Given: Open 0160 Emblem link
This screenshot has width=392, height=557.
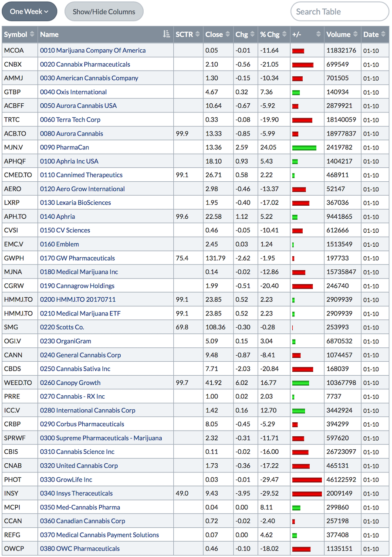Looking at the screenshot, I should click(x=60, y=244).
